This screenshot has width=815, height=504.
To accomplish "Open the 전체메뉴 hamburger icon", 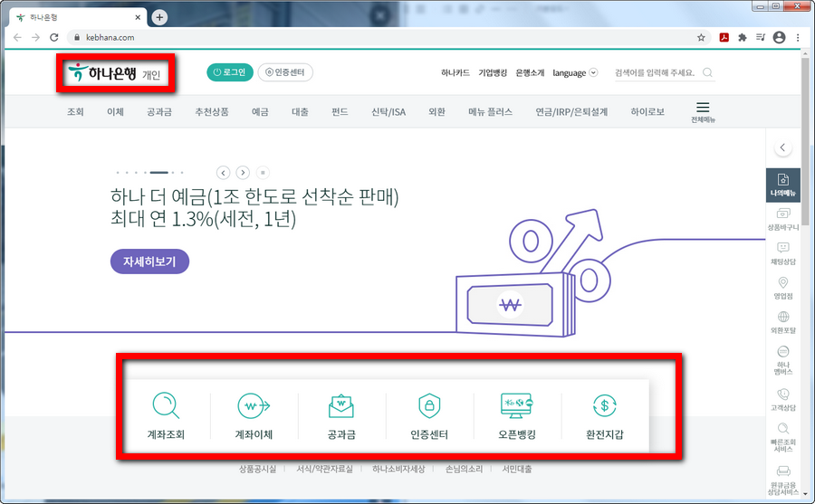I will point(703,111).
